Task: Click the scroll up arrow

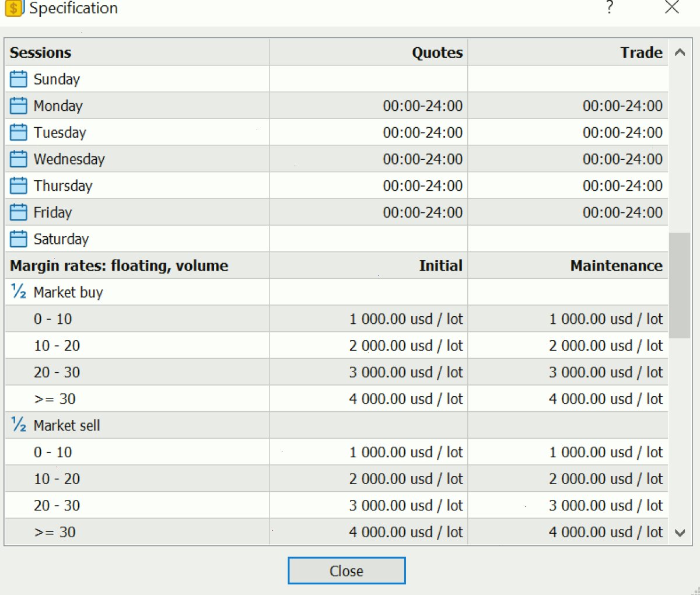Action: tap(680, 52)
